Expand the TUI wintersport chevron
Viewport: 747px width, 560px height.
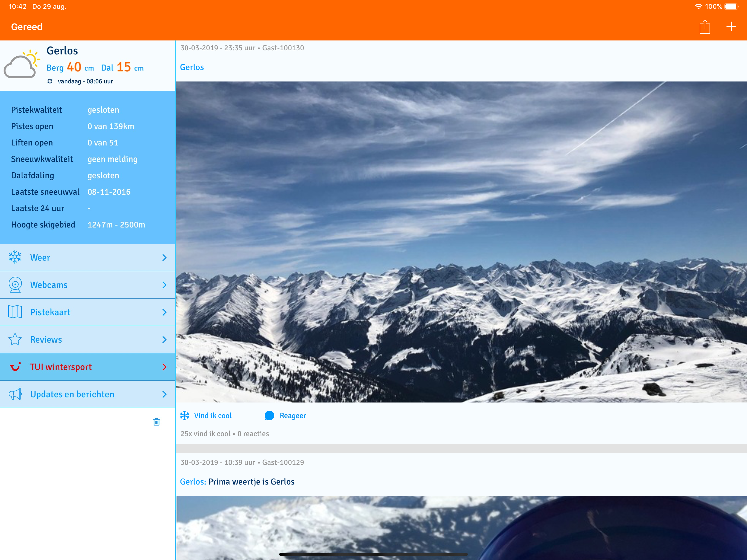click(x=164, y=367)
